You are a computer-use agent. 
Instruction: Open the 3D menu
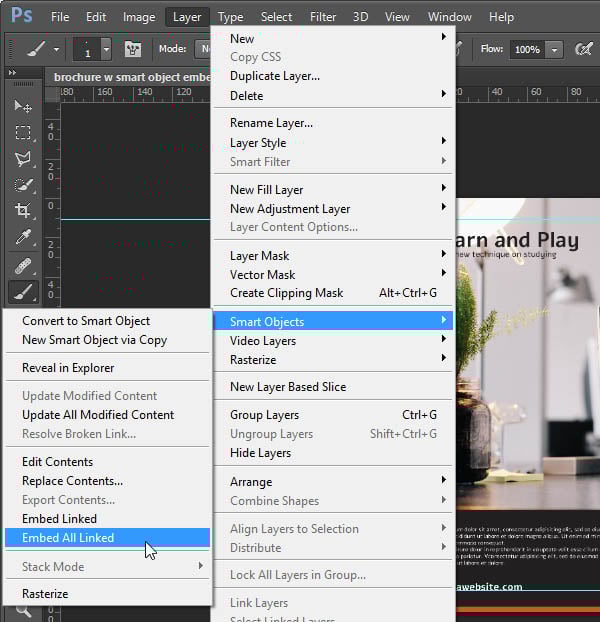click(360, 17)
